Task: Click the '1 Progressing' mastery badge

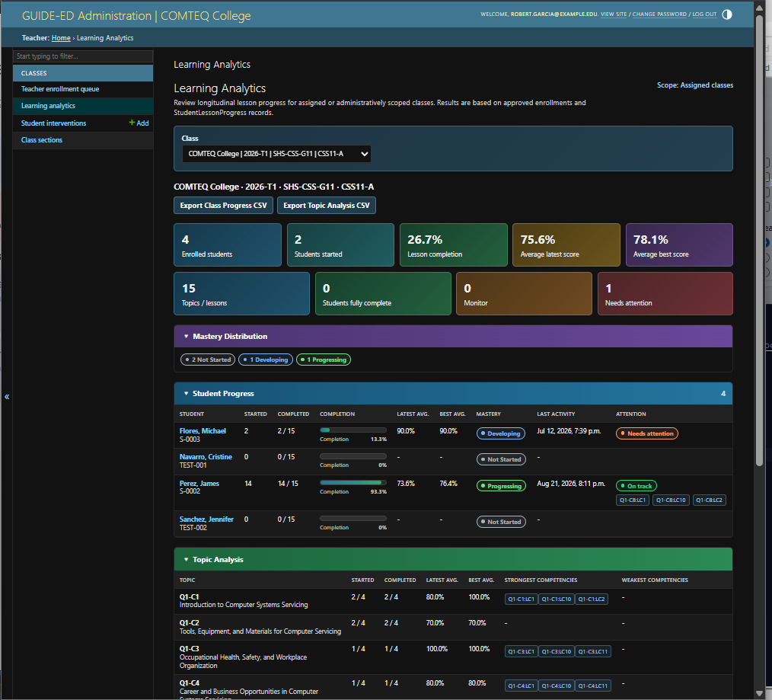Action: [x=324, y=360]
